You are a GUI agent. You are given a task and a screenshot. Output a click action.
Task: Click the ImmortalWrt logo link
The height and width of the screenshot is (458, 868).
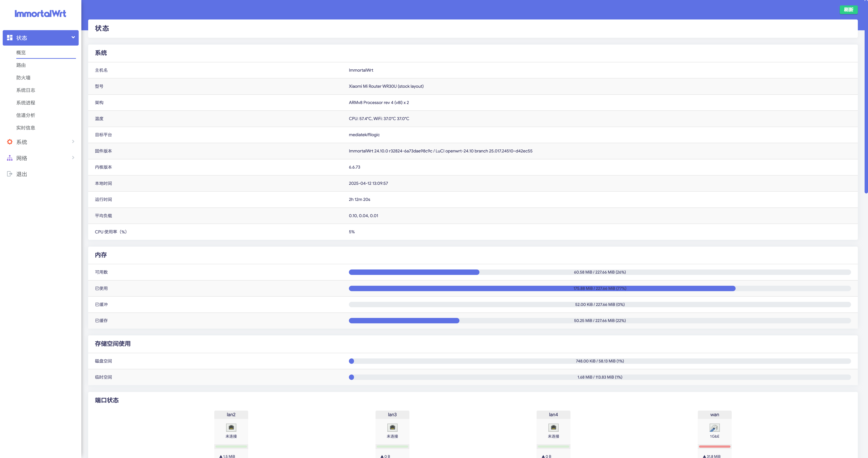coord(41,14)
